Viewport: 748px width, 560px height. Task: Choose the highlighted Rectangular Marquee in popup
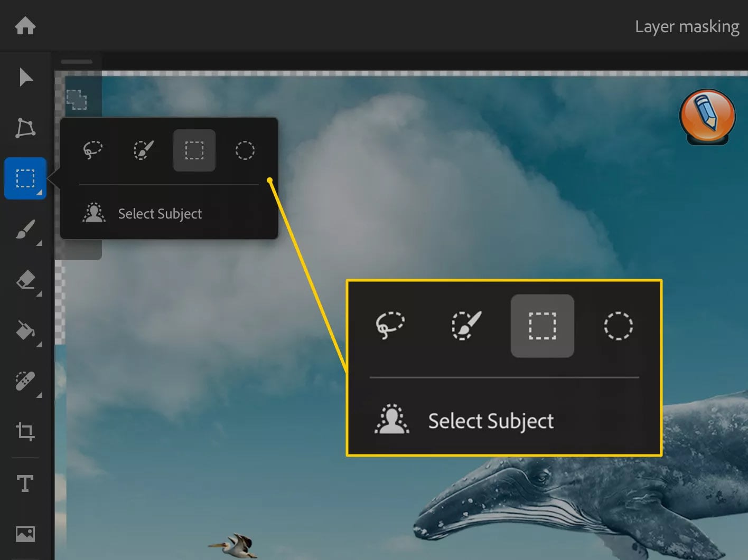pyautogui.click(x=194, y=150)
